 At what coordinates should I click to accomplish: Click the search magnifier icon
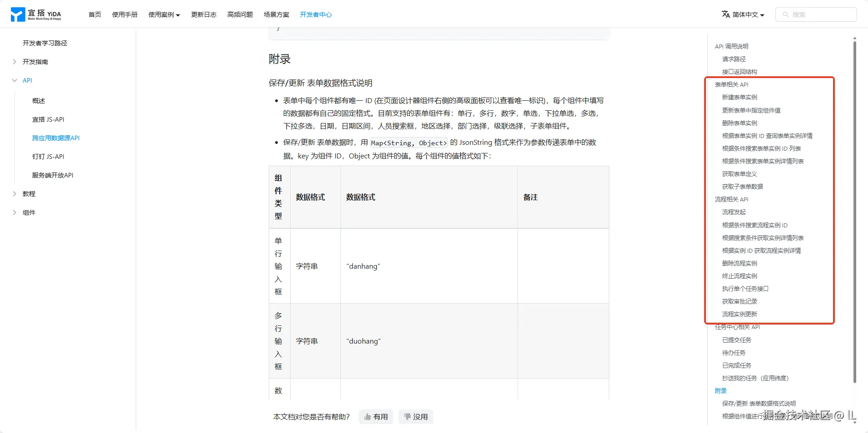(787, 14)
